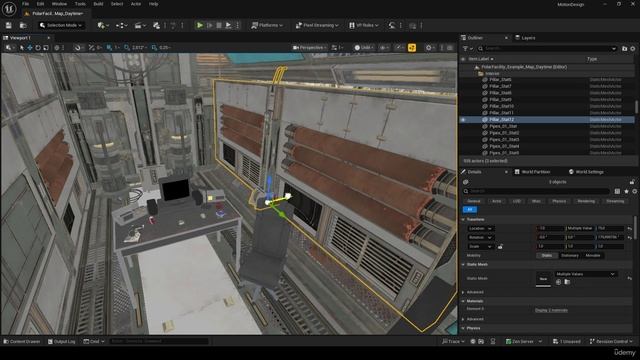
Task: Click the Eject/Skip play icon after Stop
Action: coord(228,25)
